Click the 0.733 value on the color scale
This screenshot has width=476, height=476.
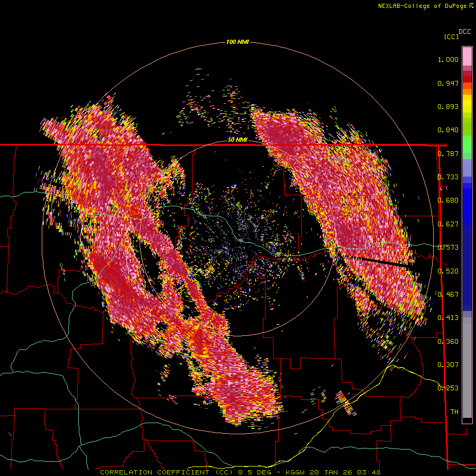click(x=448, y=177)
